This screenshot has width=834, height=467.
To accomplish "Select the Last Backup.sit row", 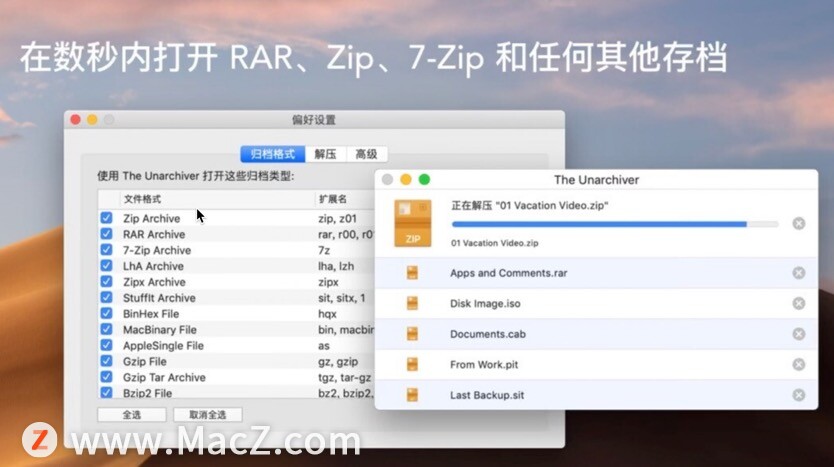I will (596, 395).
